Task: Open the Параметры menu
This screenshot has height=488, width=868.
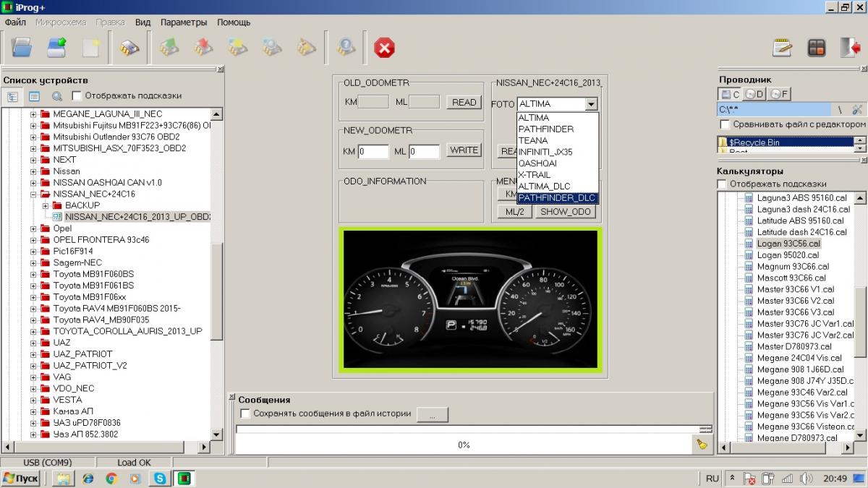Action: [184, 22]
